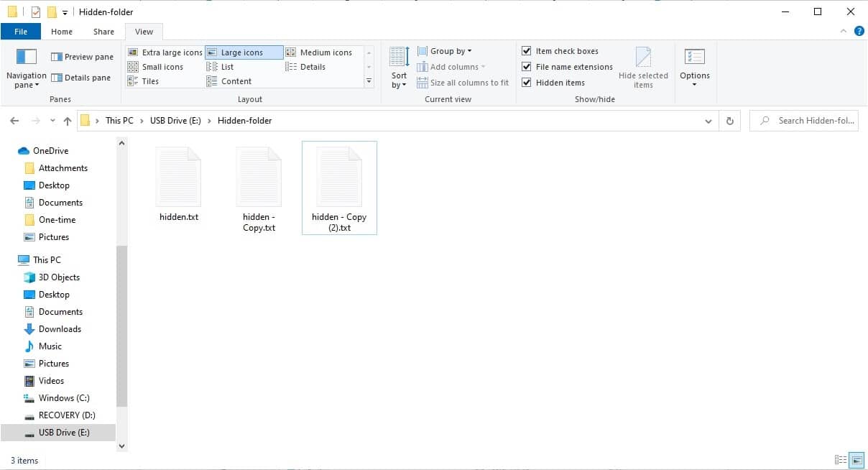
Task: Open the File menu
Action: tap(21, 31)
